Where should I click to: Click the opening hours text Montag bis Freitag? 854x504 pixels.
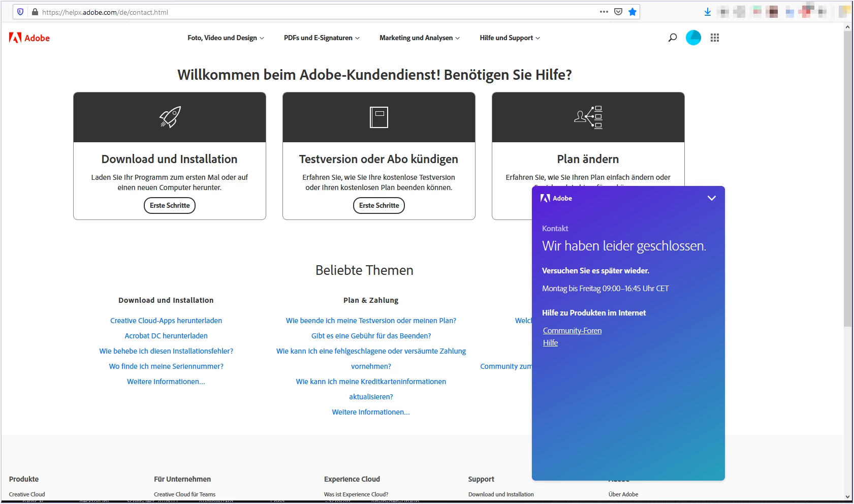(x=605, y=289)
